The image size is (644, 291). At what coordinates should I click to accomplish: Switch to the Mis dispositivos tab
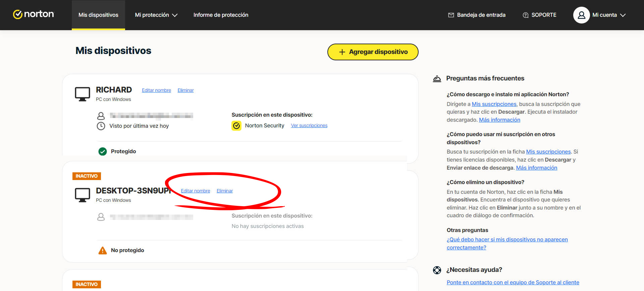(x=98, y=15)
